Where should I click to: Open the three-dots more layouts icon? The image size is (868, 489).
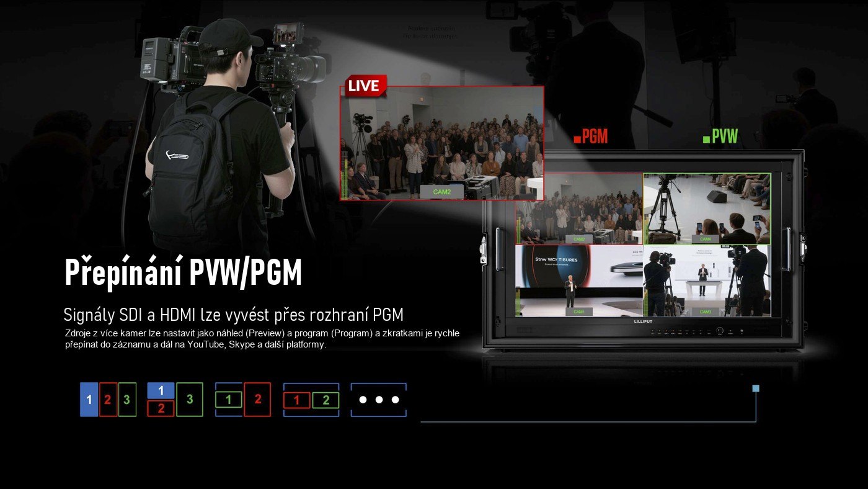click(x=379, y=400)
